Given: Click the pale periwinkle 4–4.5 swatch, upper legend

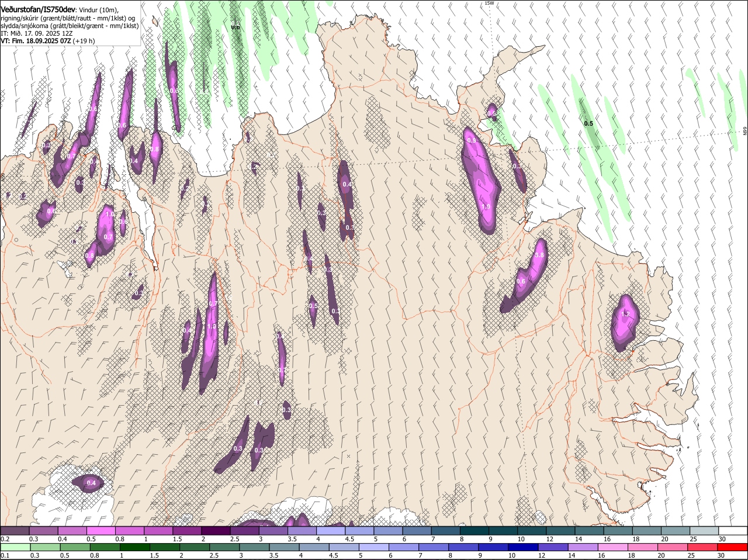Looking at the screenshot, I should coord(331,531).
